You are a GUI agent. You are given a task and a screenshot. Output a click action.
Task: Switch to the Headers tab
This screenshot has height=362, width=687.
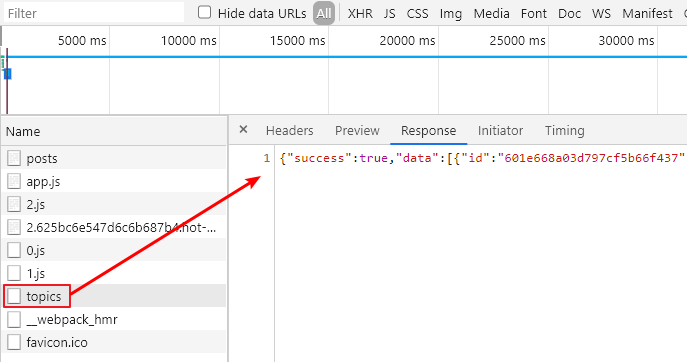pos(290,131)
